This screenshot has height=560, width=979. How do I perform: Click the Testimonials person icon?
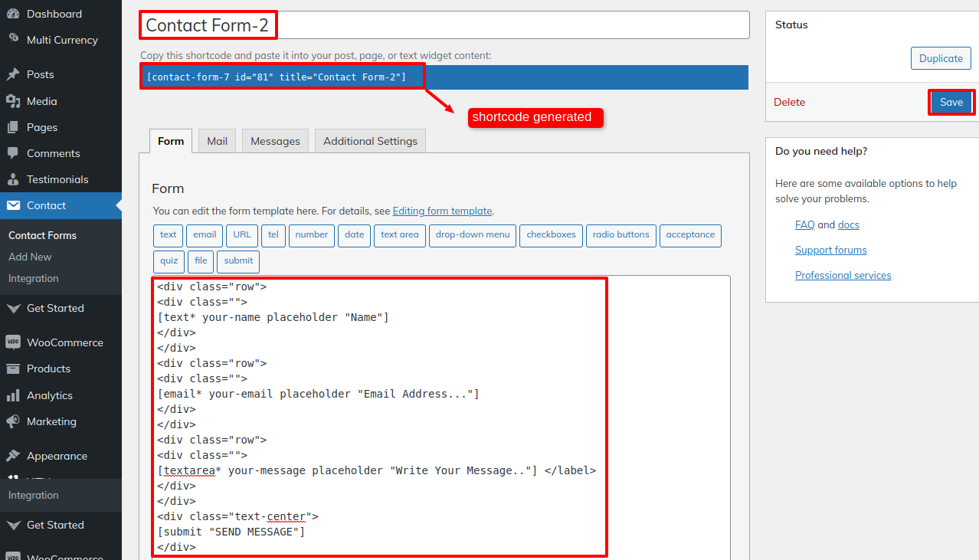[13, 179]
